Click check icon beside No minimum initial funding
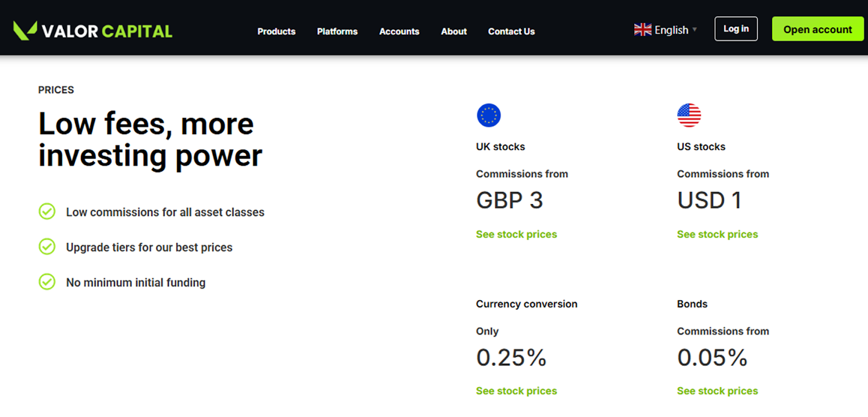The height and width of the screenshot is (417, 868). 47,282
